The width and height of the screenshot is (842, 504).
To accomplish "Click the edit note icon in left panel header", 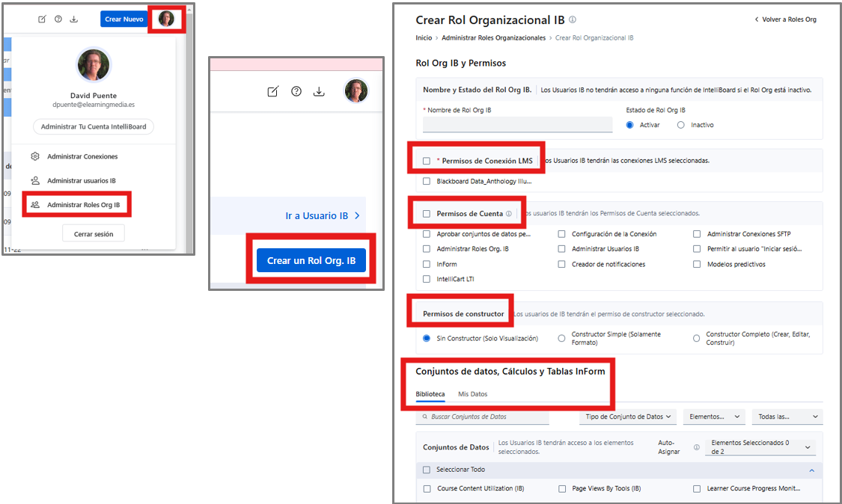I will coord(42,19).
